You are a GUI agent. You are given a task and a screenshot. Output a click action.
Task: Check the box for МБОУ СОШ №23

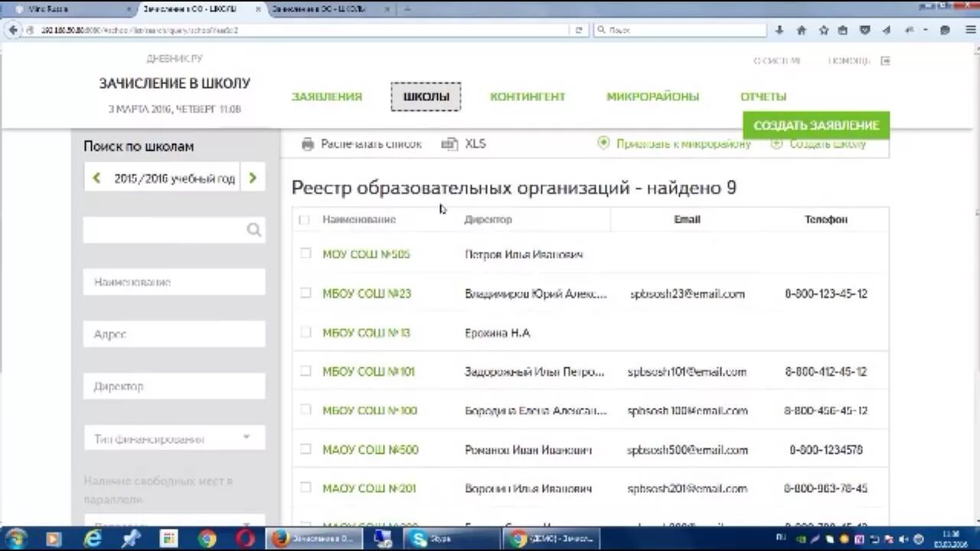305,293
